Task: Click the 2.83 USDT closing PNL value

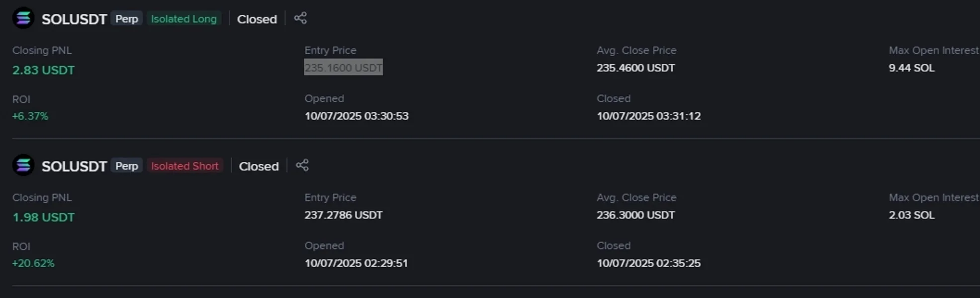Action: click(43, 70)
